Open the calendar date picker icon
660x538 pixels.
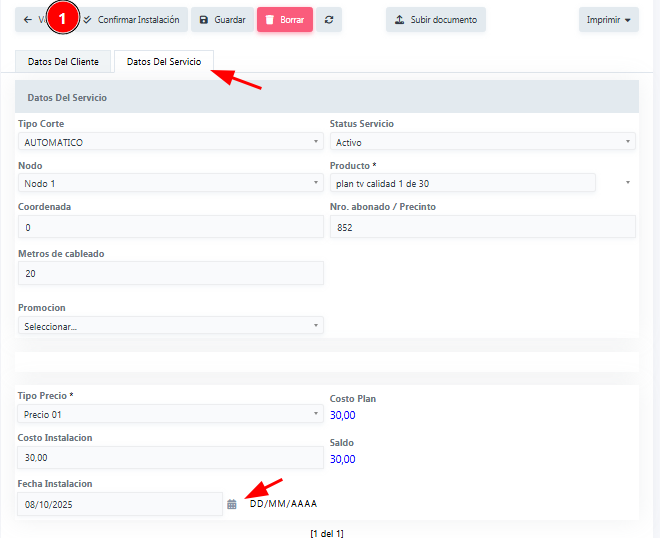tap(232, 504)
